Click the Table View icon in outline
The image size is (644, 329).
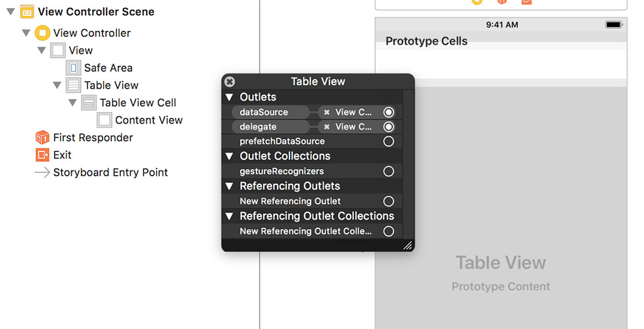[x=74, y=85]
